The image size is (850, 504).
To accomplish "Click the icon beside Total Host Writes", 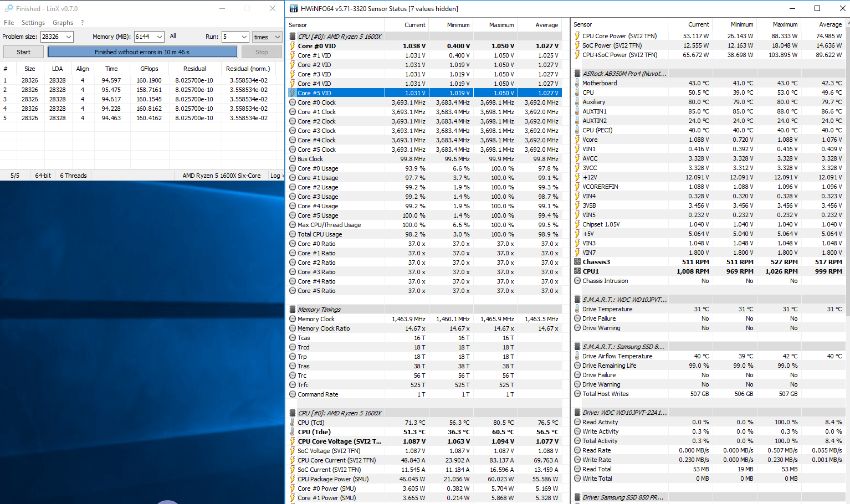I will pyautogui.click(x=577, y=394).
